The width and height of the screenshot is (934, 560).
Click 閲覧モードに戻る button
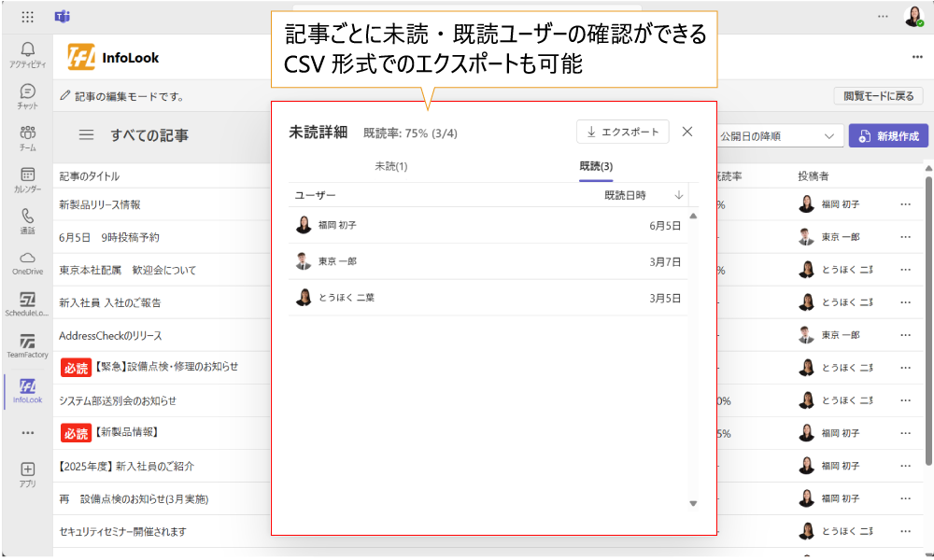[877, 95]
